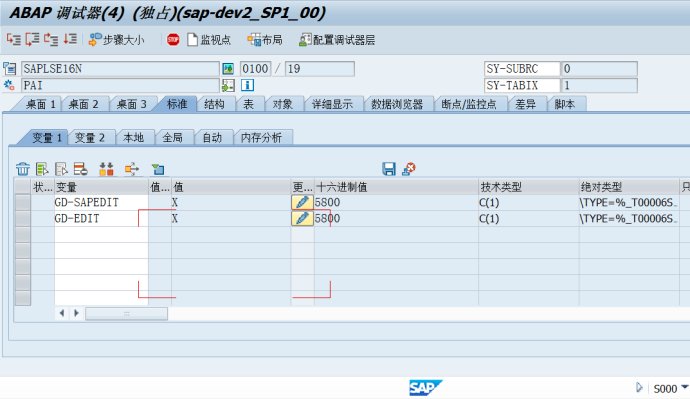Switch to the 桌面 1 tab
This screenshot has height=399, width=690.
click(x=40, y=104)
